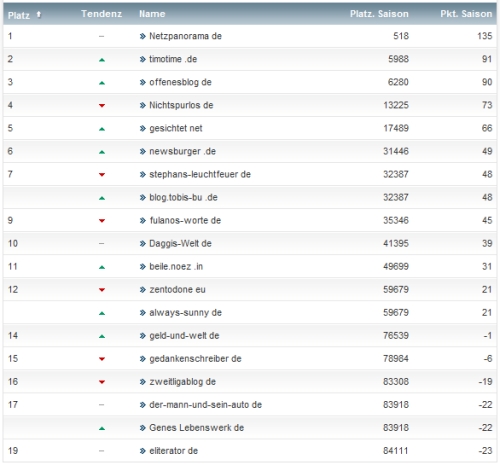This screenshot has width=500, height=465.
Task: Sort by Pkt. Saison column header
Action: pyautogui.click(x=466, y=14)
